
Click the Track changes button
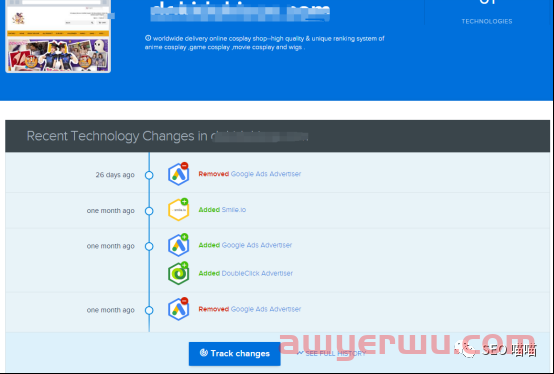point(235,354)
